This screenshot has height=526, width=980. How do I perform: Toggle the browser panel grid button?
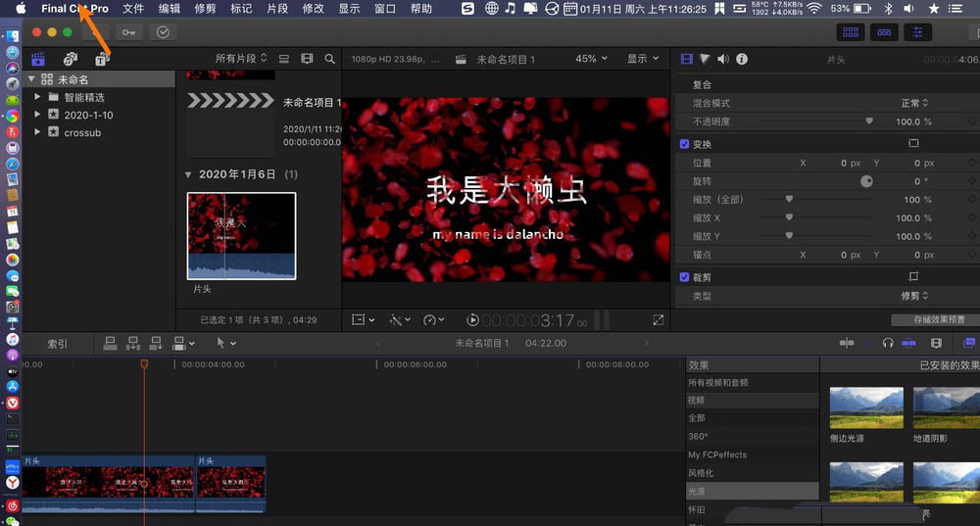pos(851,32)
